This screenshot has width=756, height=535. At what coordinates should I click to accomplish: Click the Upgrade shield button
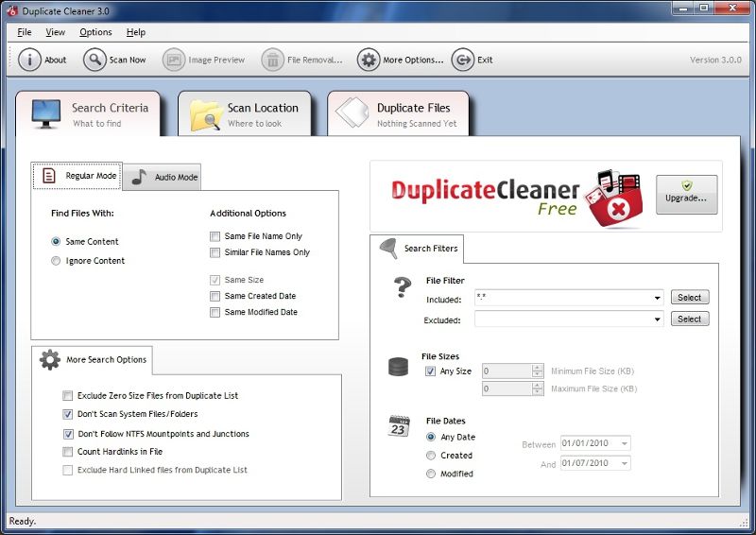686,195
